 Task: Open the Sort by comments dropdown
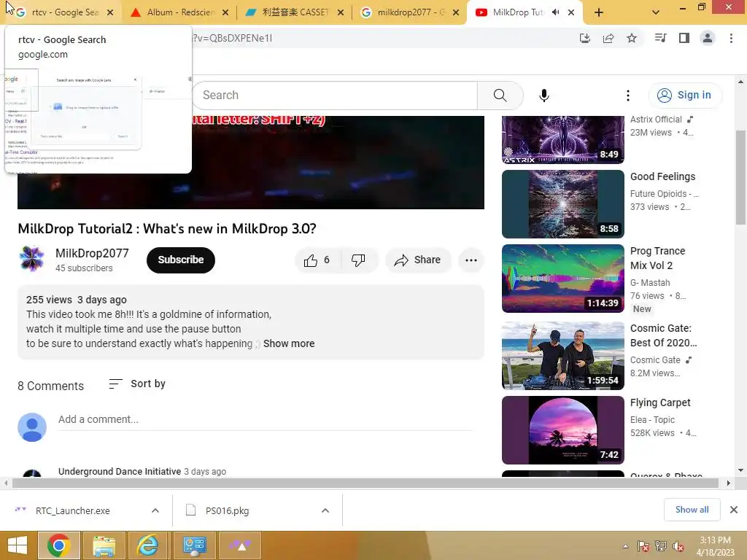click(x=137, y=384)
